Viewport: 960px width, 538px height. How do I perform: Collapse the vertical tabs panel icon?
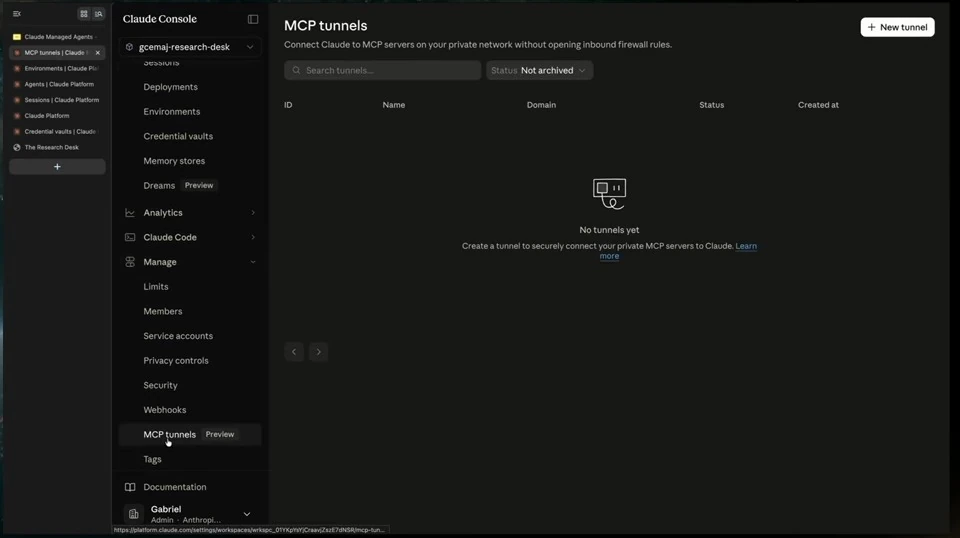[17, 13]
